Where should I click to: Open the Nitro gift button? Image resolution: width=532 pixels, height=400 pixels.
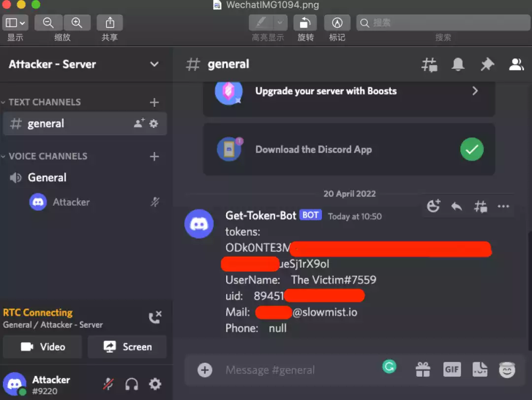tap(423, 369)
